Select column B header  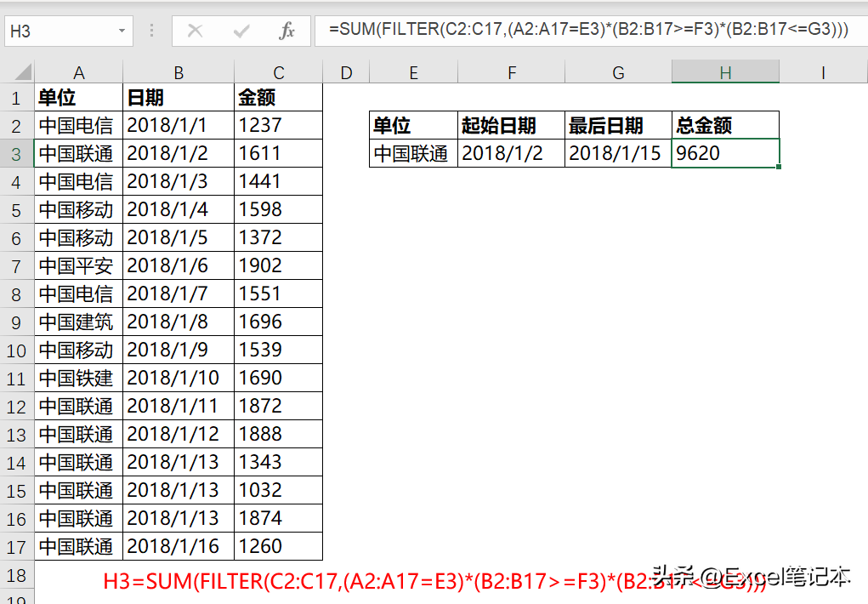click(x=179, y=72)
